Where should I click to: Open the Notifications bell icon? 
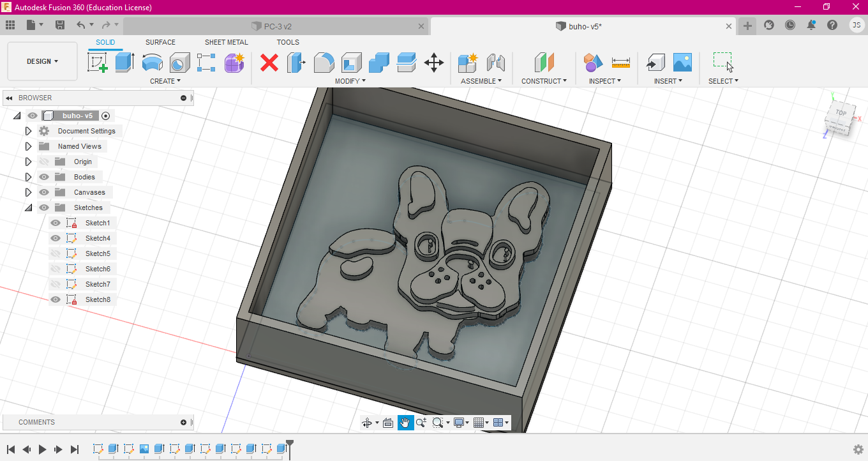tap(811, 25)
